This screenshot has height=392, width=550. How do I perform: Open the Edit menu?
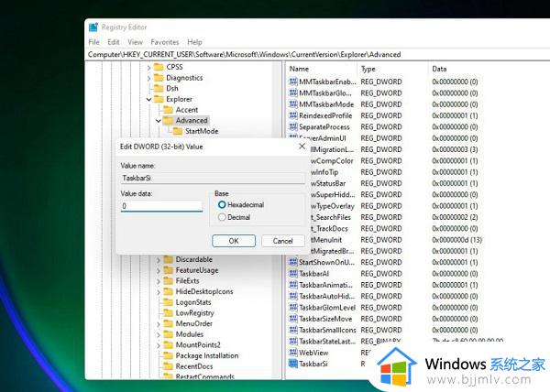coord(114,42)
